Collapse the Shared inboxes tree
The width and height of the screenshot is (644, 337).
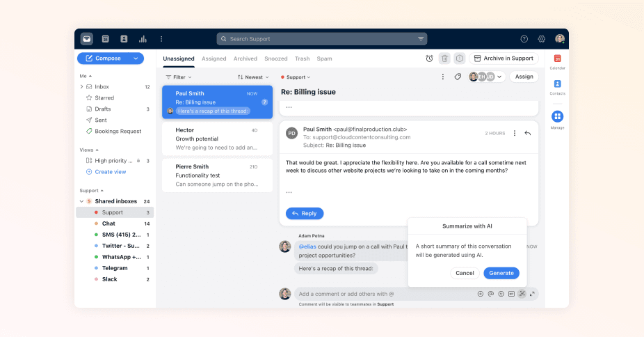pyautogui.click(x=81, y=201)
